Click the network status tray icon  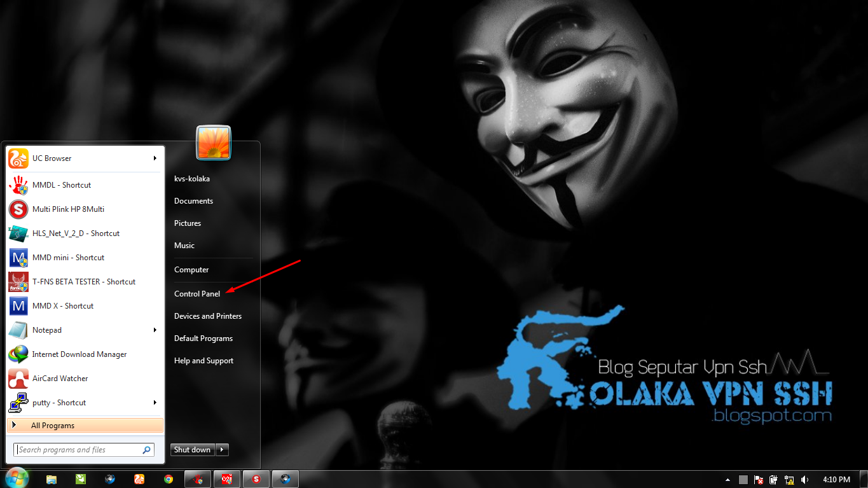789,479
